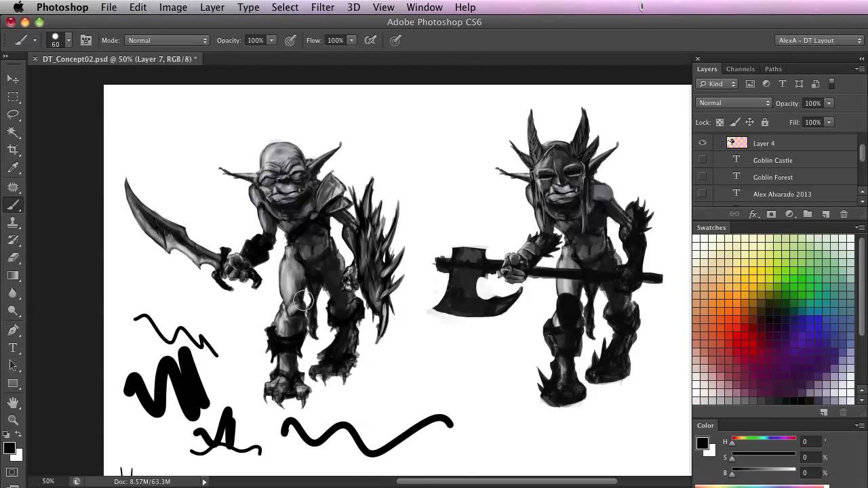Viewport: 868px width, 488px height.
Task: Toggle lock transparent pixels
Action: 719,122
